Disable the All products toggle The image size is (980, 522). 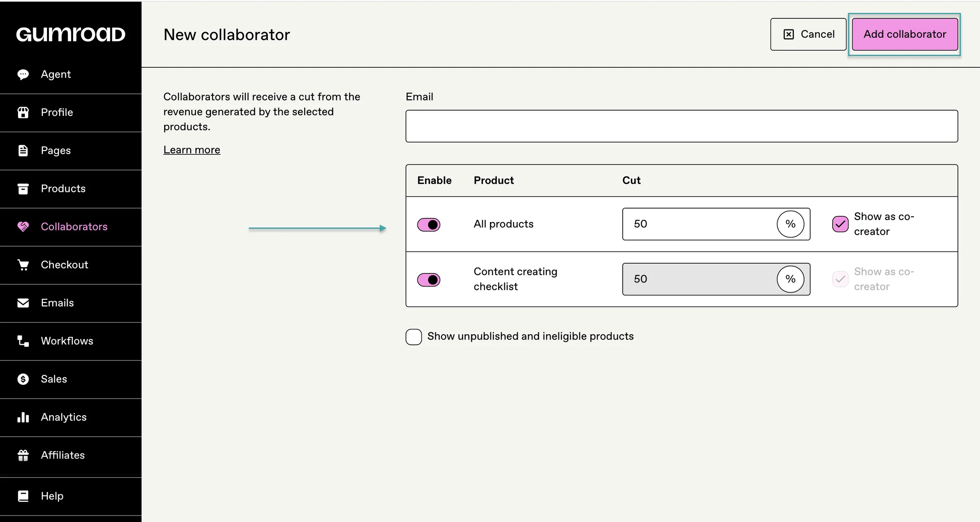click(x=429, y=224)
